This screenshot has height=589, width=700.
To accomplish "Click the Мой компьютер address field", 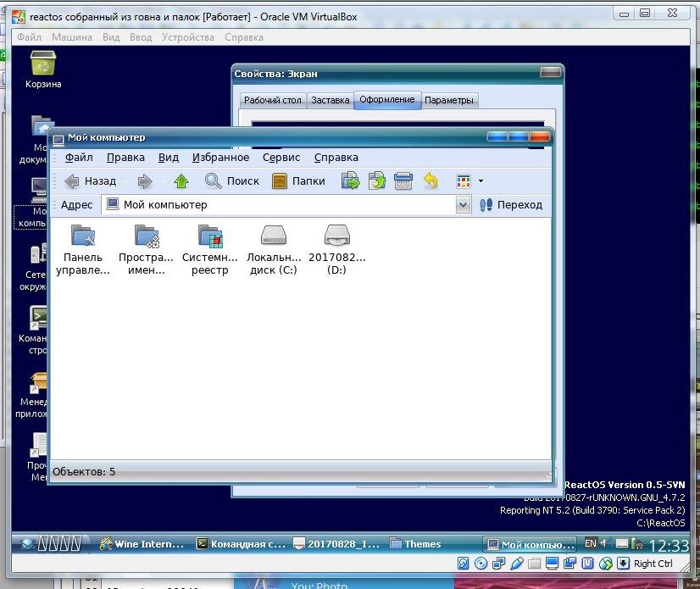I will (x=279, y=205).
